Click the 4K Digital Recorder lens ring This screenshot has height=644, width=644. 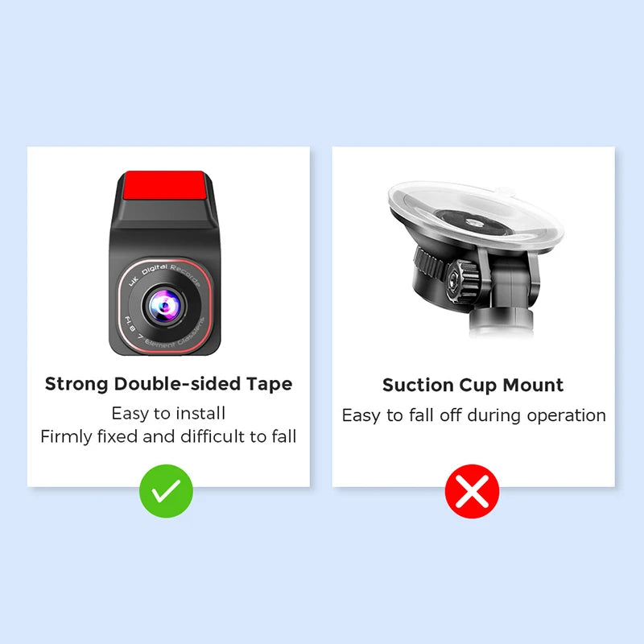pos(165,306)
